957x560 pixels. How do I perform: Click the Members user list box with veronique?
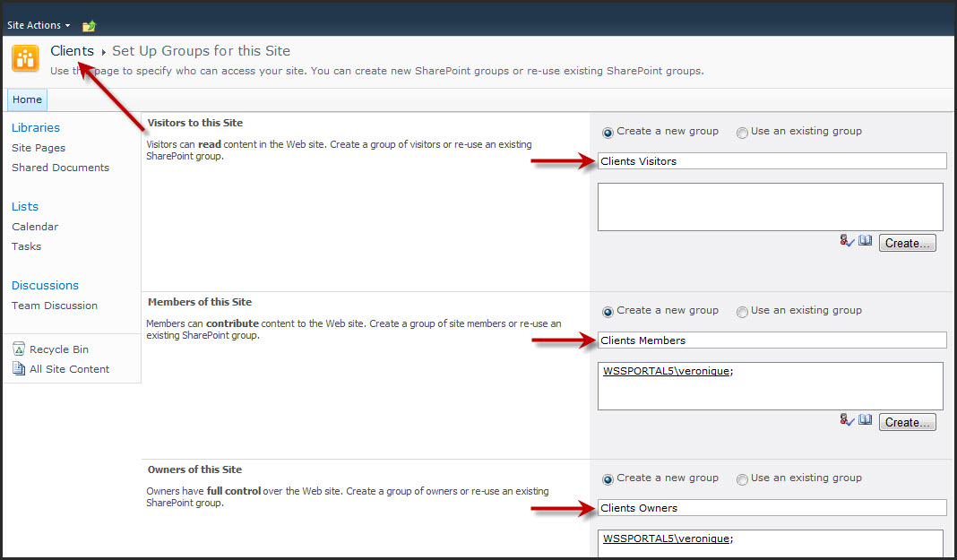[771, 386]
